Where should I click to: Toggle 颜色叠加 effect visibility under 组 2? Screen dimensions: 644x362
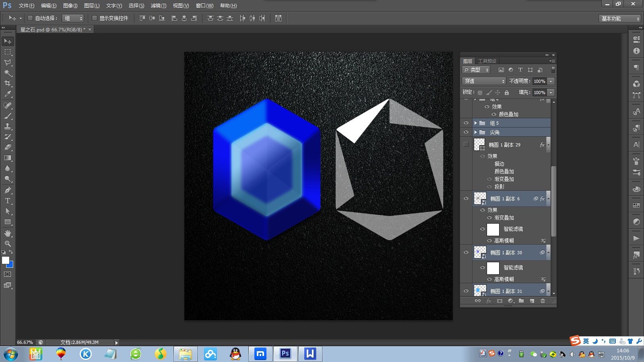click(x=494, y=114)
